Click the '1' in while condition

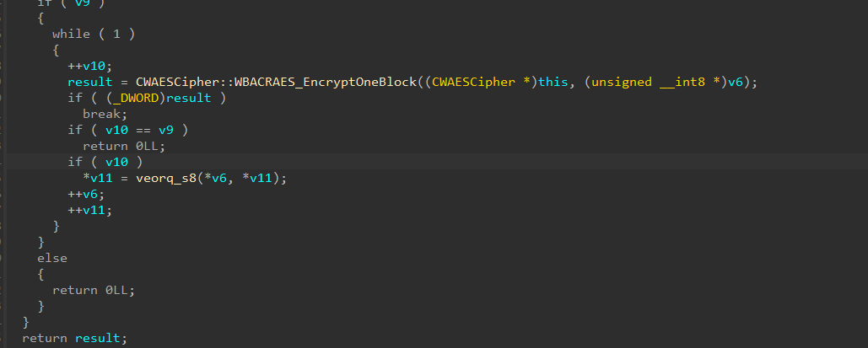[x=116, y=34]
